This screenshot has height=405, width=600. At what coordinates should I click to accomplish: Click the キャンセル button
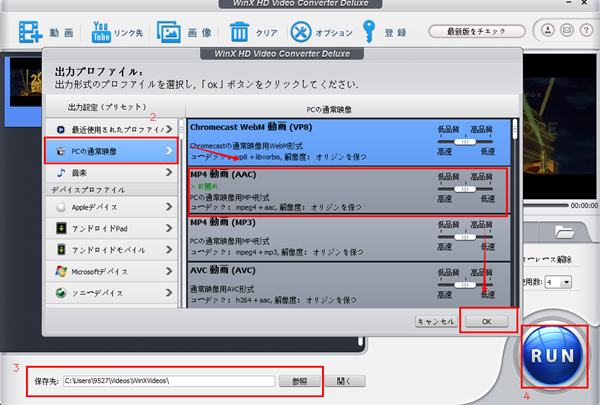pyautogui.click(x=436, y=321)
